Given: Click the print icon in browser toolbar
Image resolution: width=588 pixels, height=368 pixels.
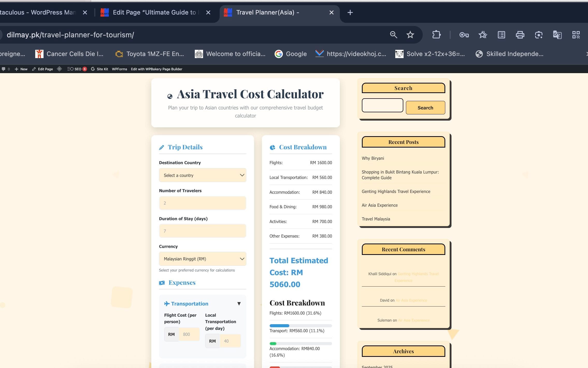Looking at the screenshot, I should (520, 35).
